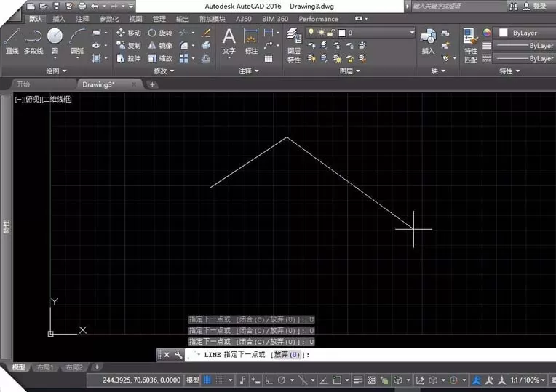Viewport: 556px width, 392px height.
Task: Add a new drawing tab with plus
Action: 152,84
